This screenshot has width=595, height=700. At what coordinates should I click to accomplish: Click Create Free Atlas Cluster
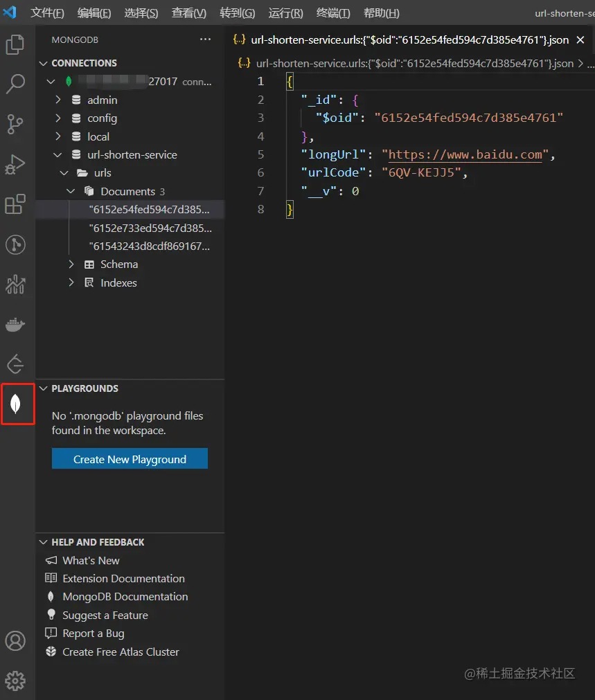(121, 652)
